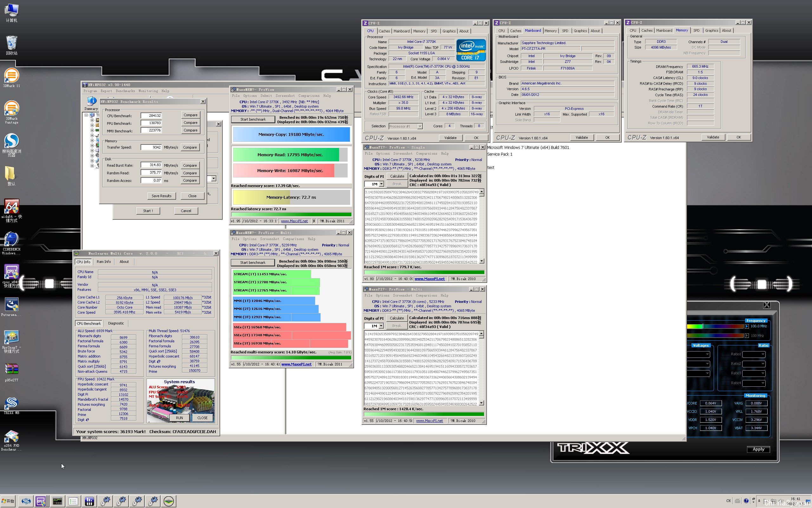Viewport: 812px width, 508px height.
Task: Click the Summary icon in HWiNFO32 toolbar
Action: [91, 104]
